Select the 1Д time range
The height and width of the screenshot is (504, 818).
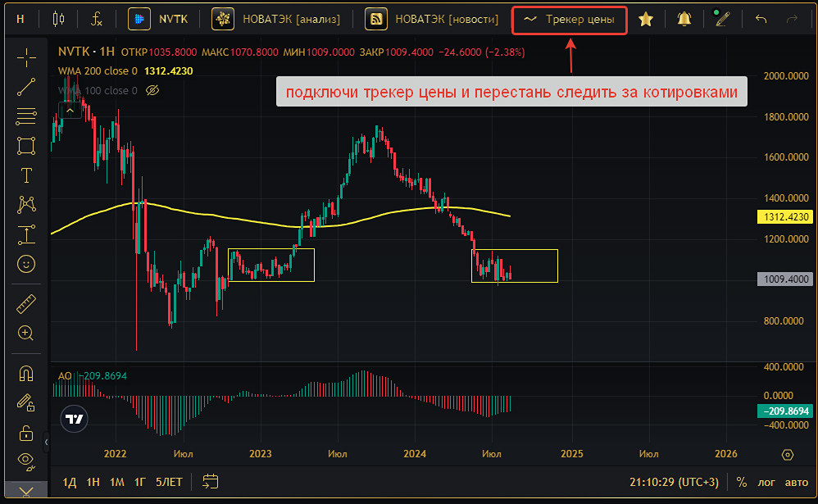click(x=70, y=482)
